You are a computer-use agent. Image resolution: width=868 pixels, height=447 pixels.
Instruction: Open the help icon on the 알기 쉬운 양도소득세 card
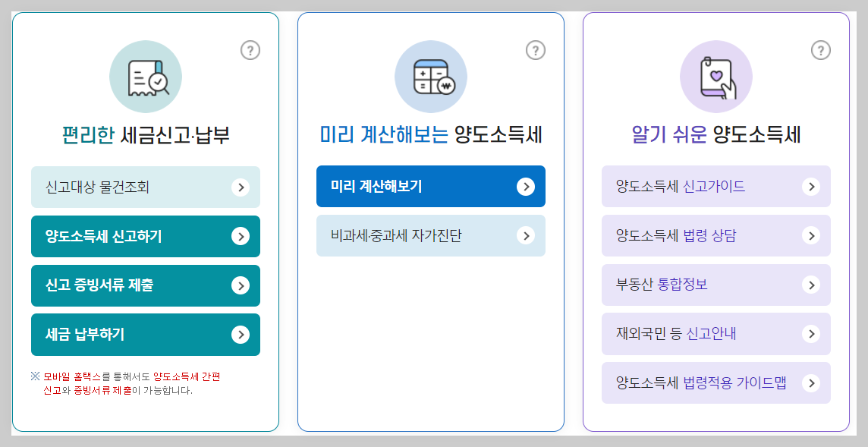point(819,51)
